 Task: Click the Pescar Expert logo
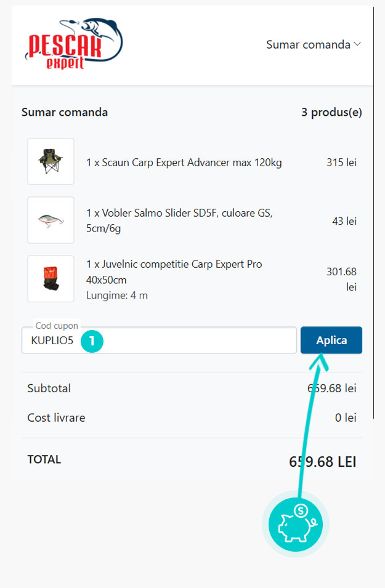[75, 44]
